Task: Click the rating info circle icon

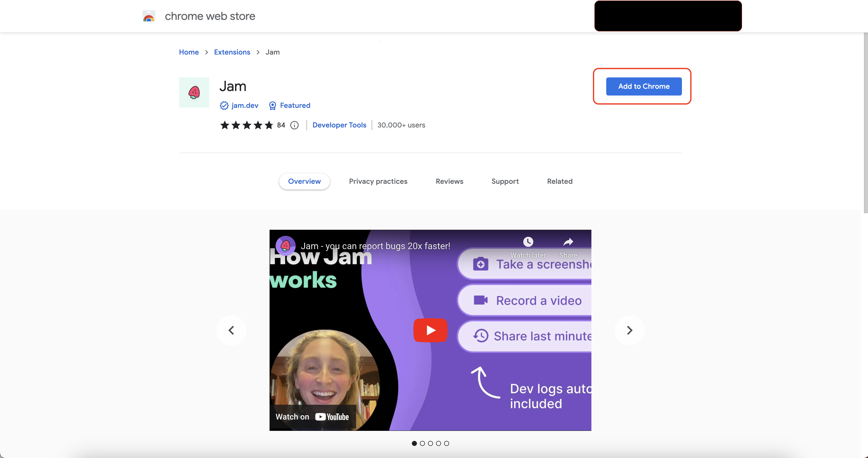Action: coord(294,125)
